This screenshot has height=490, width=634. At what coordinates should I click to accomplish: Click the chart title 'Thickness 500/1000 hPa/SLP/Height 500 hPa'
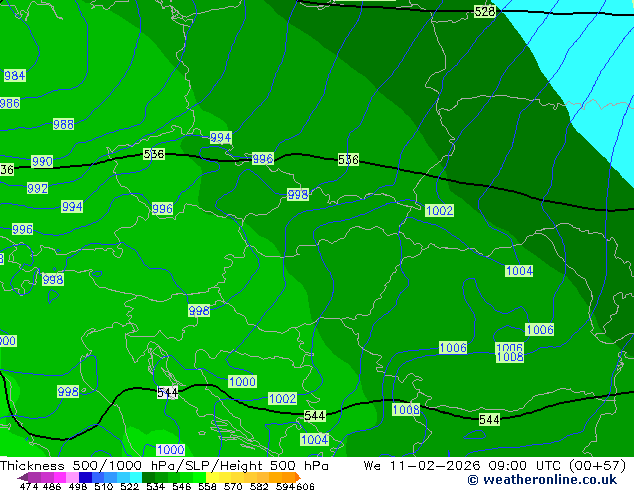click(164, 466)
